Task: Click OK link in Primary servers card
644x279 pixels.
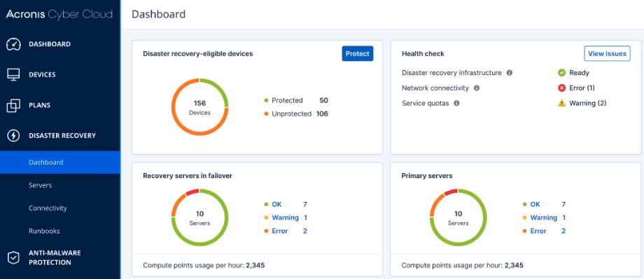Action: pyautogui.click(x=535, y=204)
